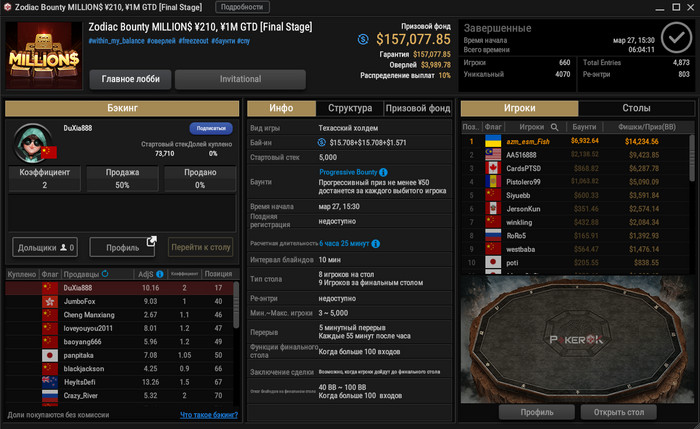
Task: Switch to the Инфо tab
Action: point(281,108)
